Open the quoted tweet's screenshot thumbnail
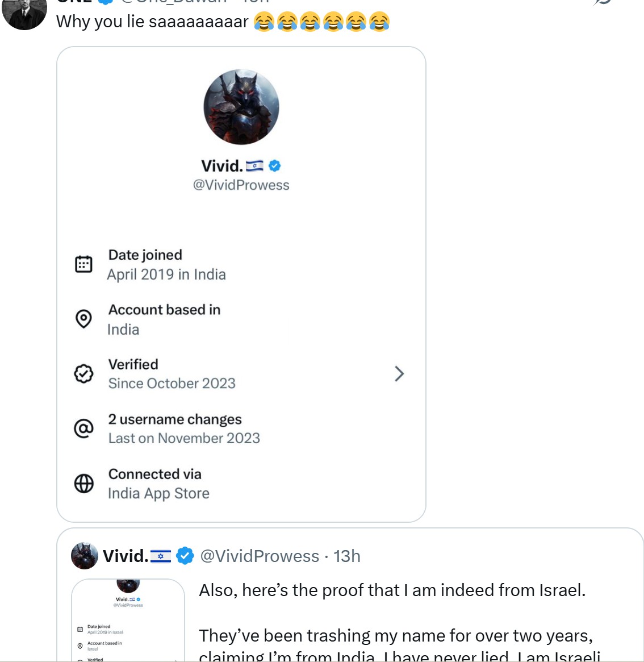This screenshot has height=662, width=644. pyautogui.click(x=128, y=620)
